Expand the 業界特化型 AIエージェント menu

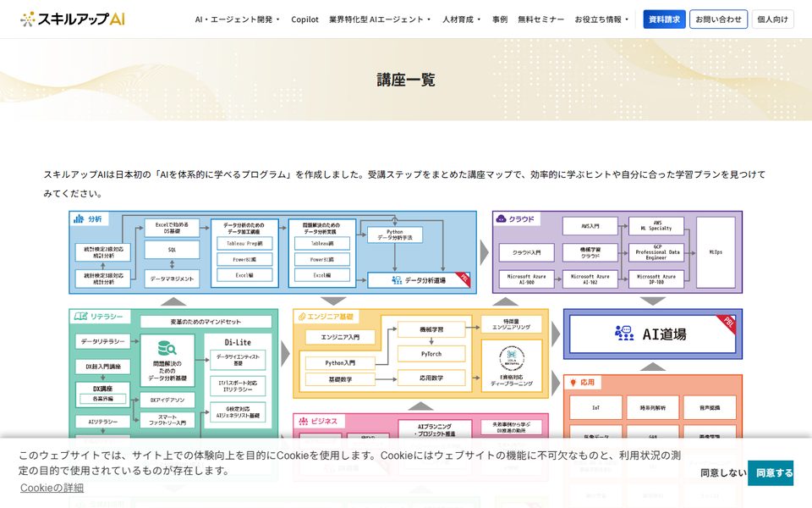click(380, 19)
